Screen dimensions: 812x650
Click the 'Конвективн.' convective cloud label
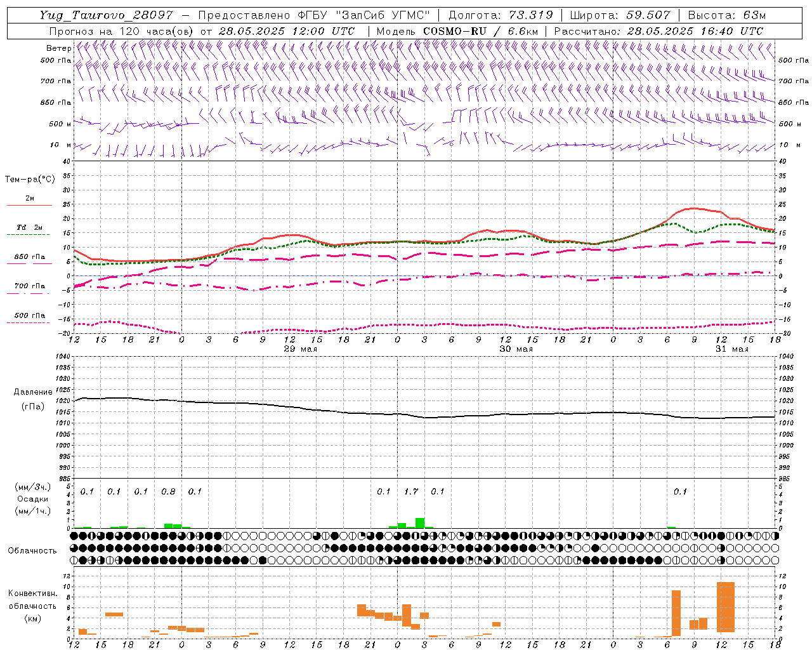(x=33, y=594)
